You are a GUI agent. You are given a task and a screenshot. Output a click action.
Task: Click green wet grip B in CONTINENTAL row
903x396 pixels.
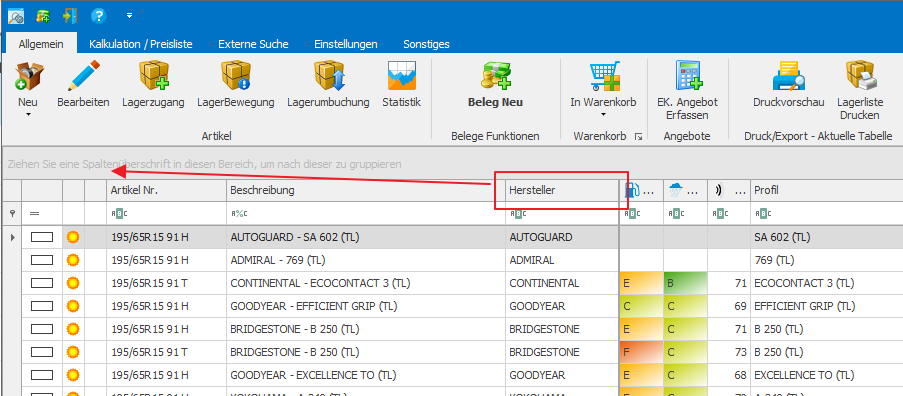(685, 283)
